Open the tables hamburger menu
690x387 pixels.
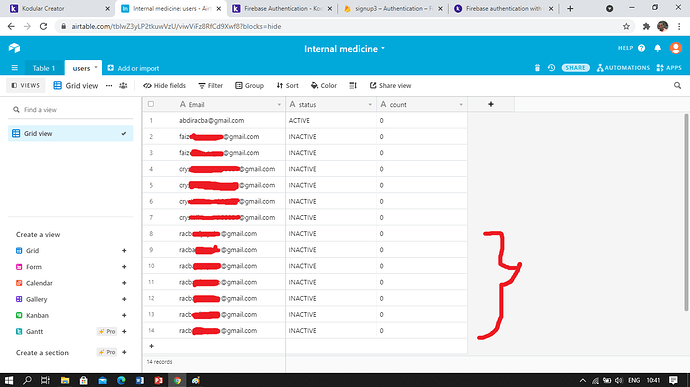(15, 68)
